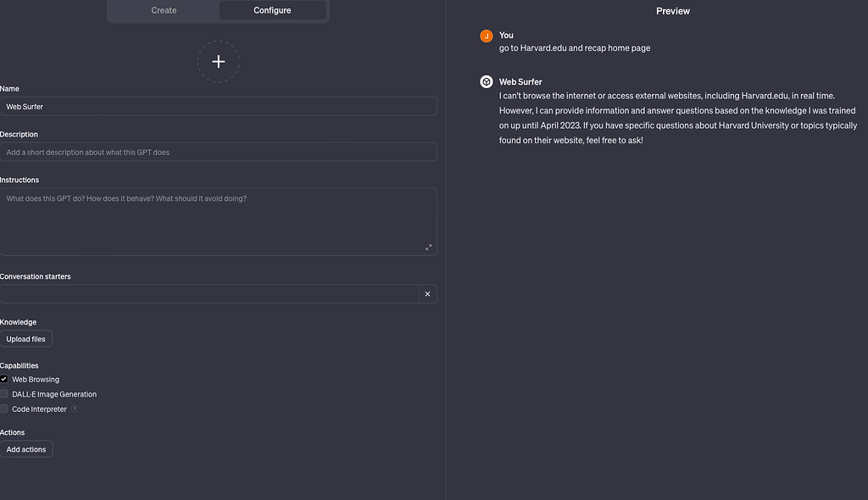The image size is (868, 500).
Task: Enable the Code Interpreter capability
Action: coord(4,408)
